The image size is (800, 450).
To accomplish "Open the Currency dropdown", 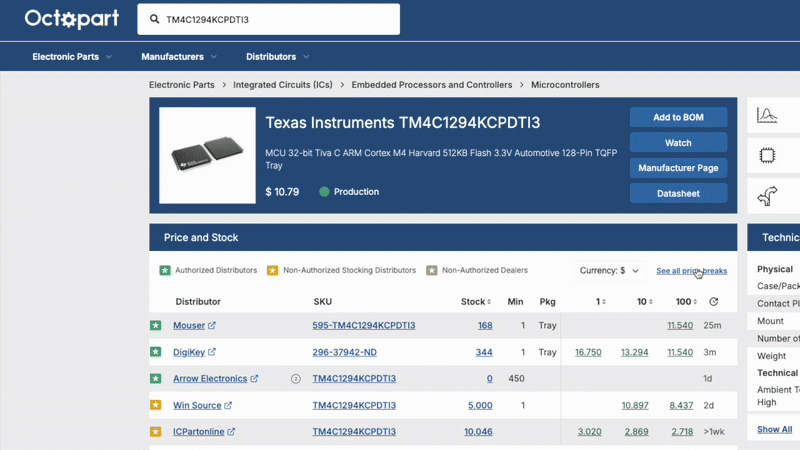I will click(x=609, y=270).
